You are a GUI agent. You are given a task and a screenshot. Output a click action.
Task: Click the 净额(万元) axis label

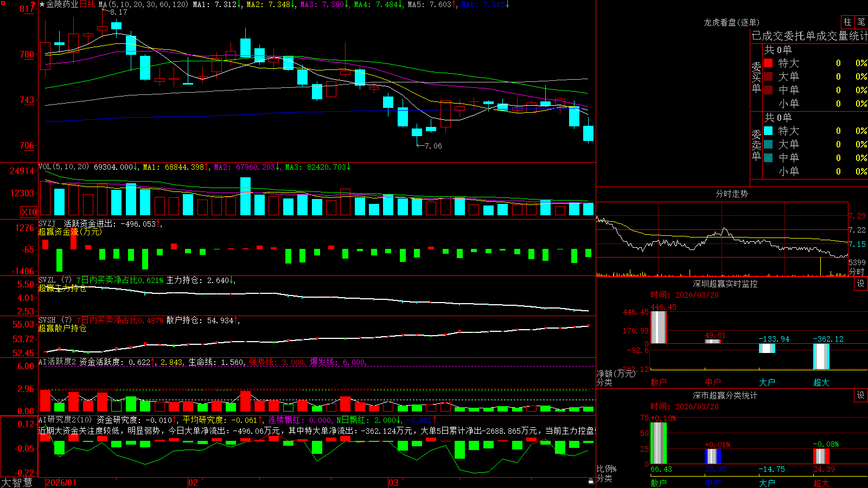click(616, 374)
